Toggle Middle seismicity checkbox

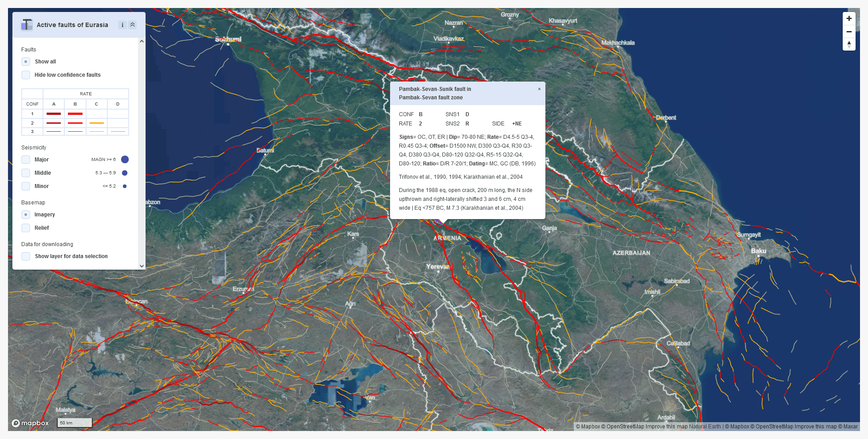(x=26, y=173)
